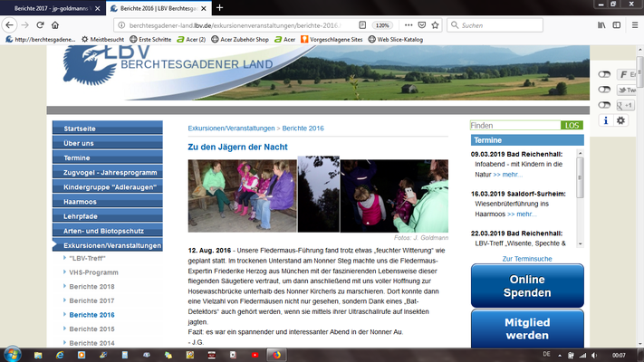The width and height of the screenshot is (644, 362).
Task: Click the Mitglied werden button
Action: click(x=527, y=329)
